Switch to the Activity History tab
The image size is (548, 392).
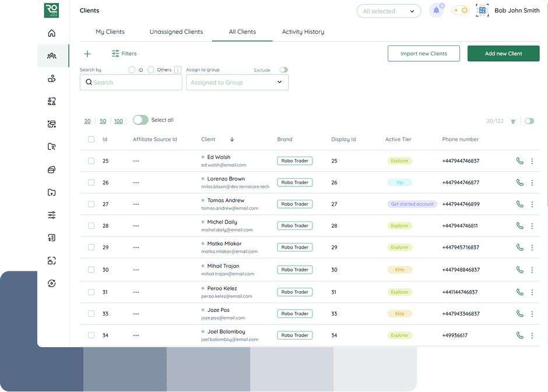pos(303,32)
